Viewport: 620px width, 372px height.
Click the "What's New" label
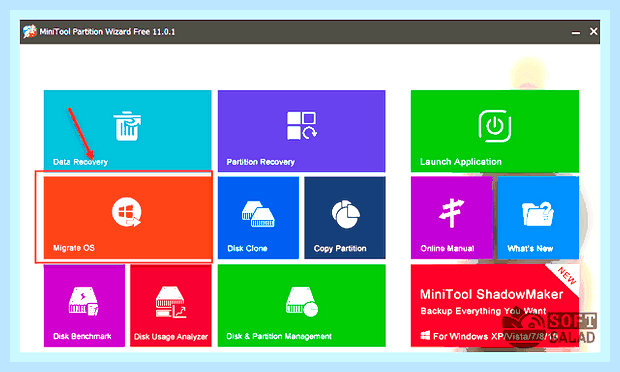click(530, 249)
